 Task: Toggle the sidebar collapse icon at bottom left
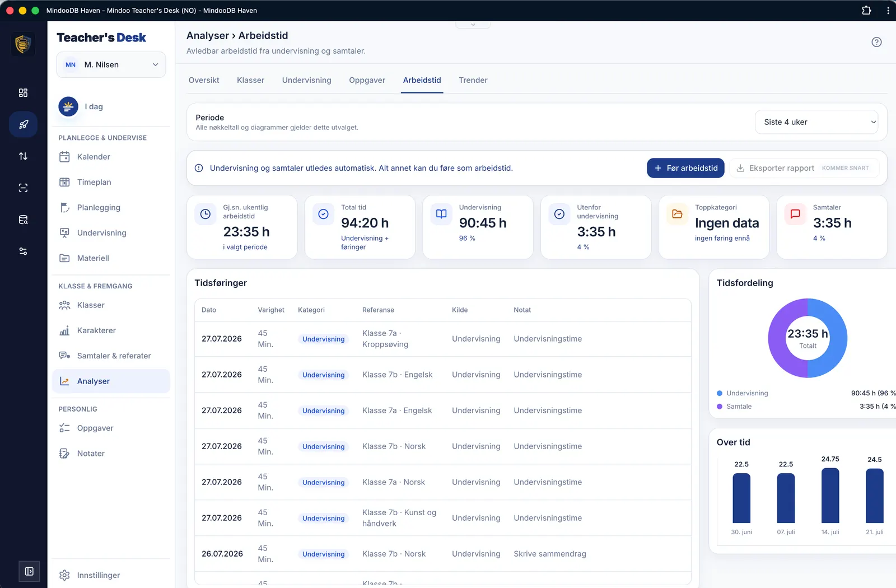29,571
